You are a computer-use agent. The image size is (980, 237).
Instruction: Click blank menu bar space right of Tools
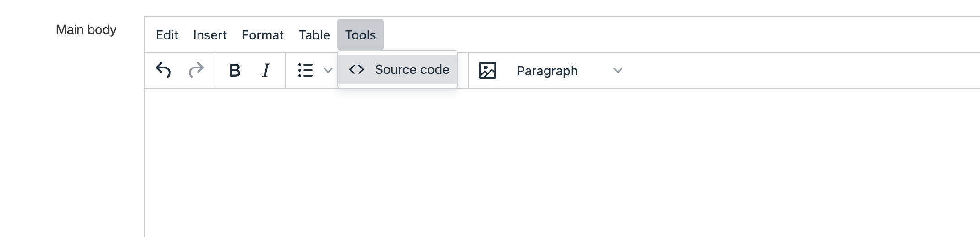coord(642,35)
